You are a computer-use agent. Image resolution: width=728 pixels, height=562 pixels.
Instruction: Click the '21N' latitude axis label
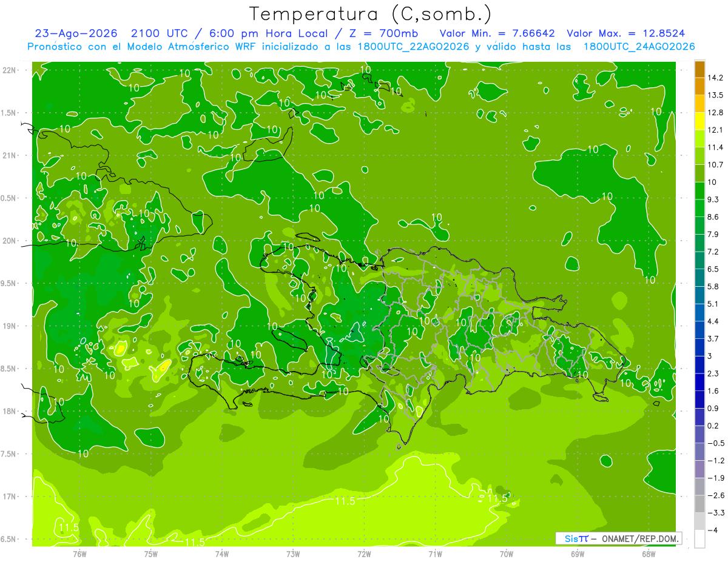(x=10, y=156)
